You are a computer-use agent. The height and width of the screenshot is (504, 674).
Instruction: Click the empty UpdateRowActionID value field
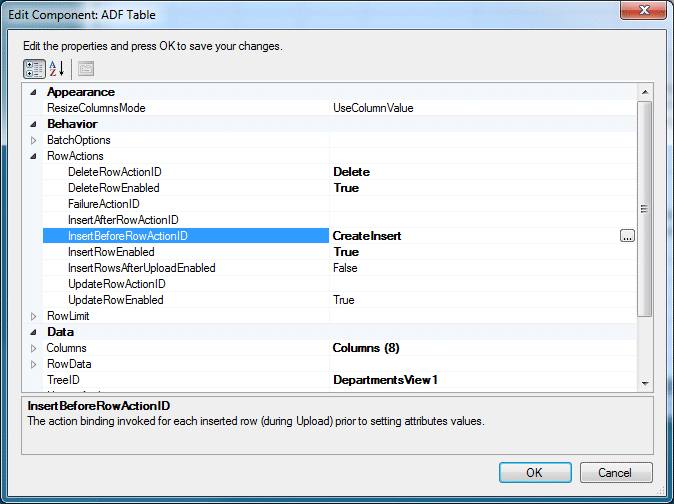(483, 284)
